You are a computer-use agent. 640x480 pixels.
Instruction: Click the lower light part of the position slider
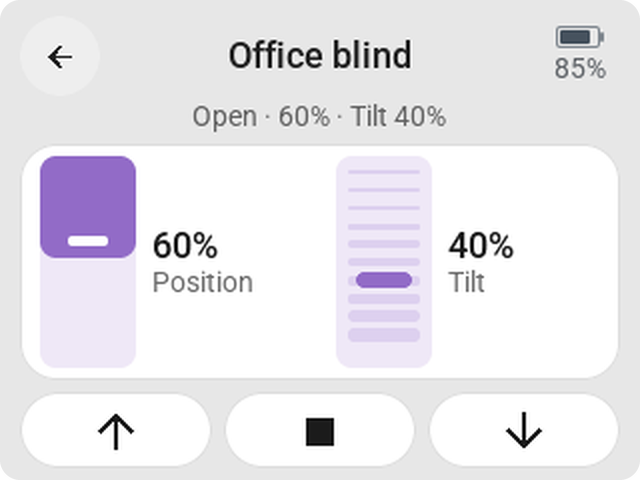point(88,313)
